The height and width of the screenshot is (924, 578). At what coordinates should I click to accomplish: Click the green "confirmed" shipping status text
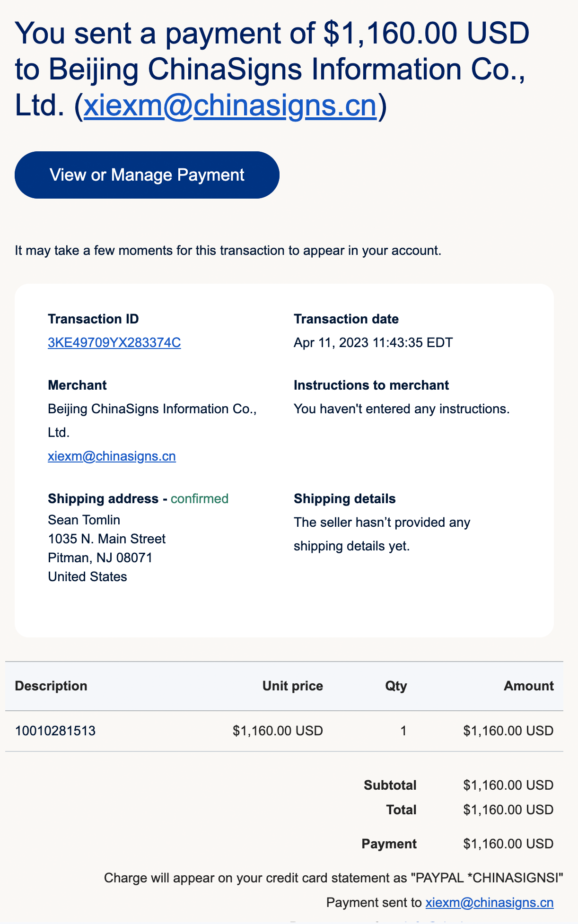[200, 498]
